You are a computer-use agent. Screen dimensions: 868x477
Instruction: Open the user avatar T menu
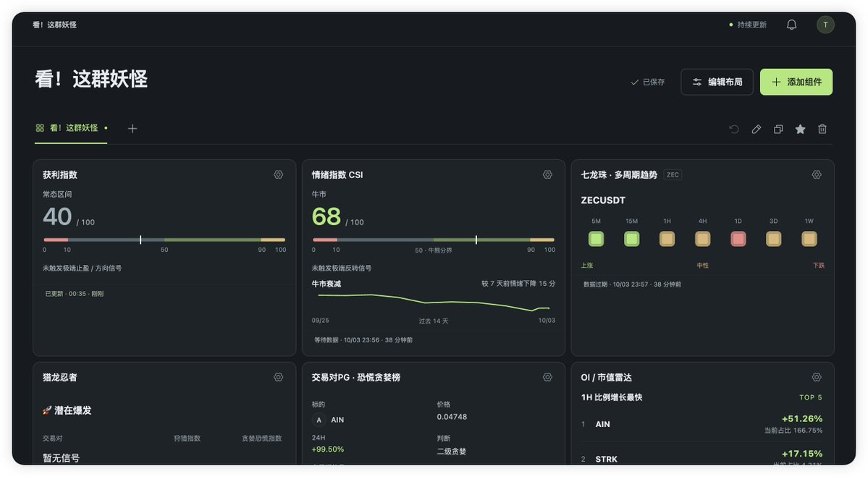coord(825,25)
